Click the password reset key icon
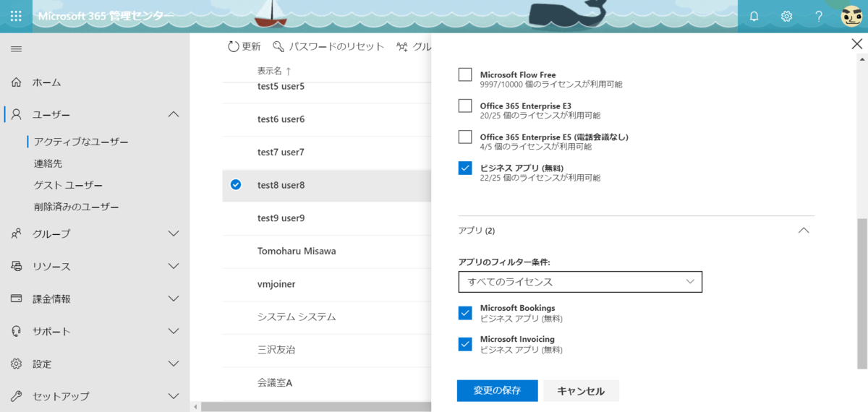 click(x=278, y=46)
